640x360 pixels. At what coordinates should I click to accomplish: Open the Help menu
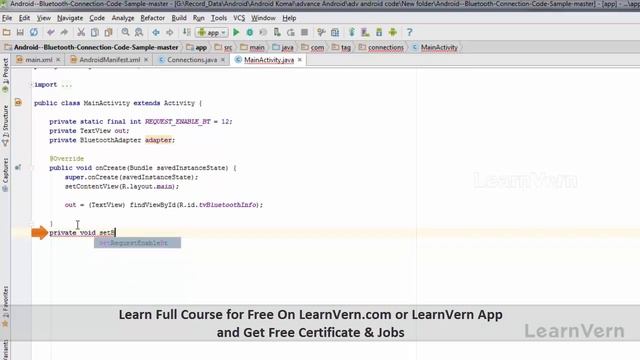click(289, 18)
